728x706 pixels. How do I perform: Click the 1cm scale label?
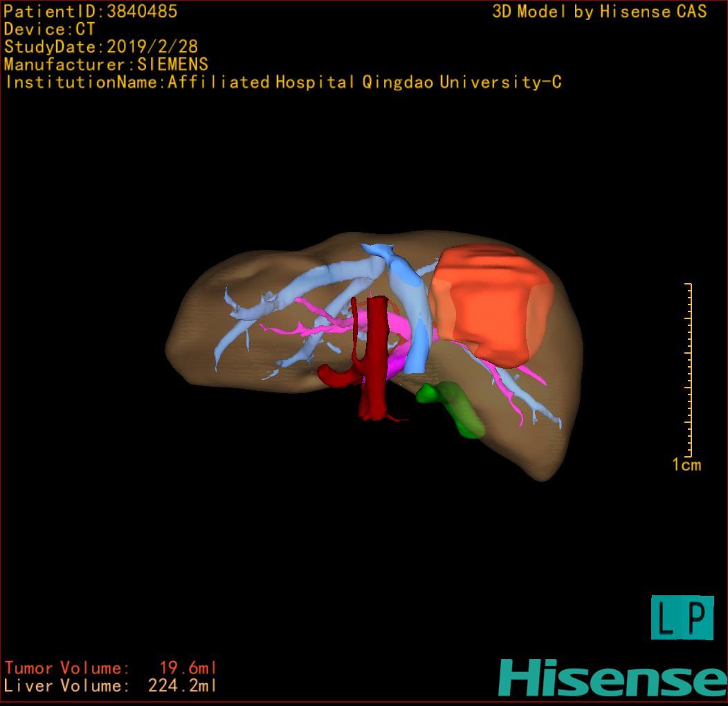[686, 465]
